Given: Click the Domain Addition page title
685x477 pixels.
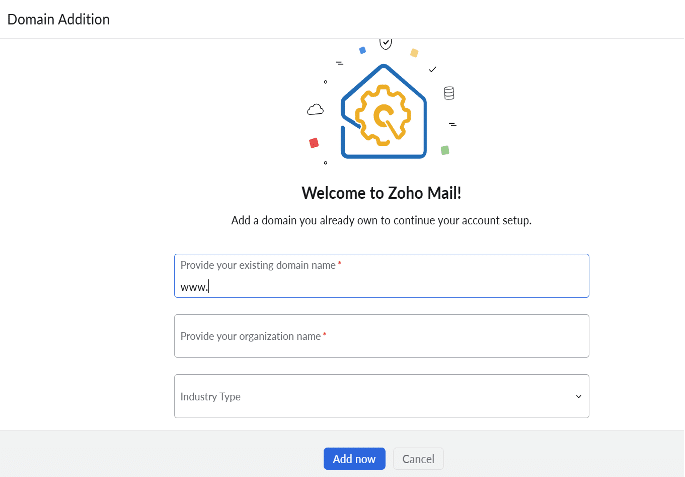Looking at the screenshot, I should [59, 19].
